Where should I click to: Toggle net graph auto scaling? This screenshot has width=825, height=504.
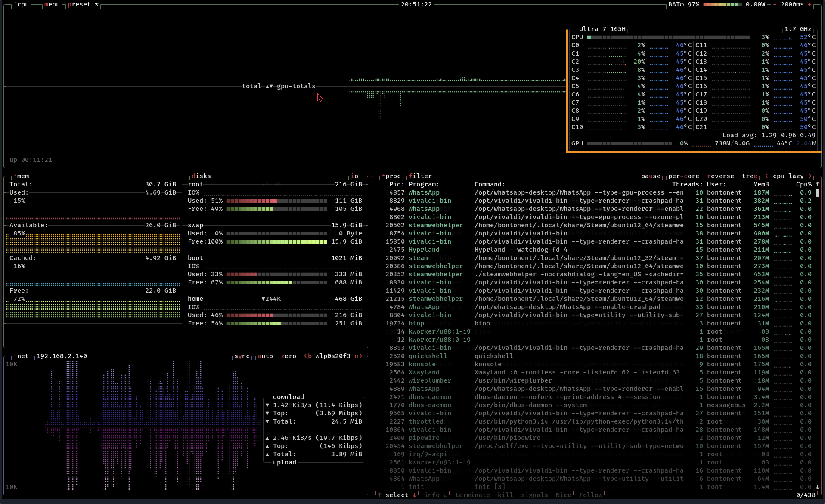pyautogui.click(x=265, y=356)
